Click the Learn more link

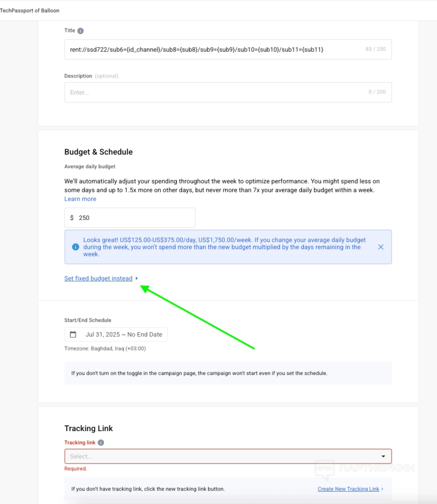point(80,199)
